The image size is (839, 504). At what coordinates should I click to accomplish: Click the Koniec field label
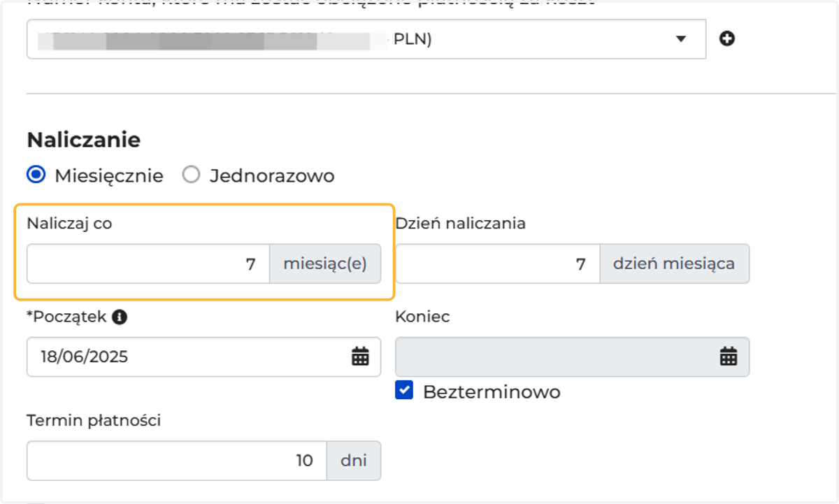422,317
